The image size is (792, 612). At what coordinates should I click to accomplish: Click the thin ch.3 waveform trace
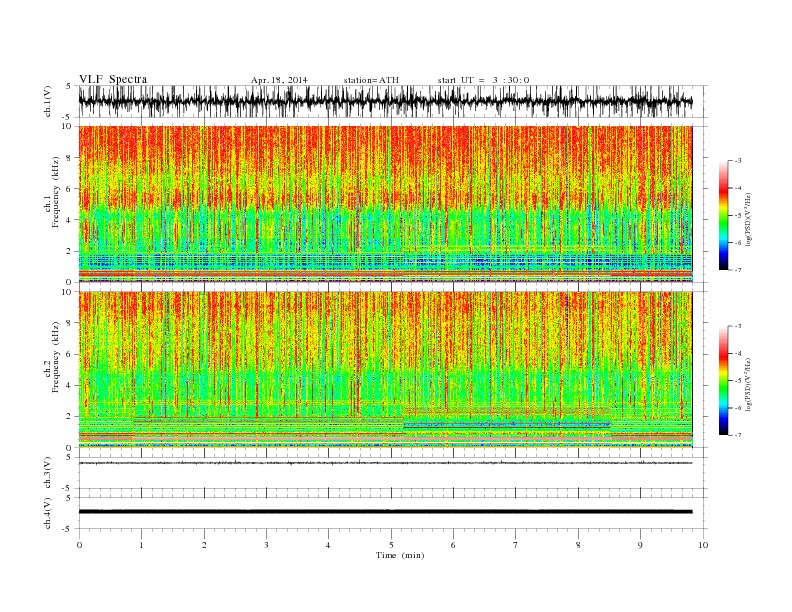pos(385,463)
